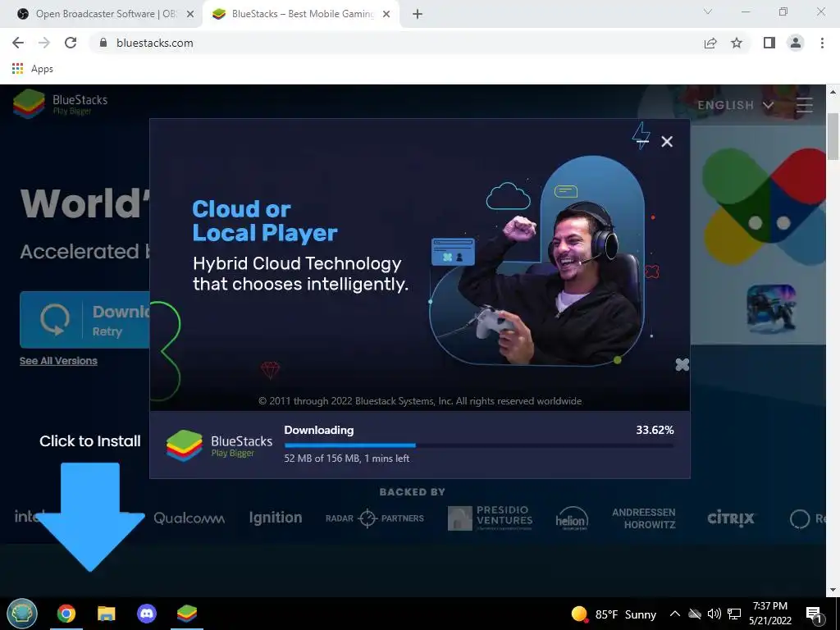Bookmark this page with the star
This screenshot has height=630, width=840.
[x=737, y=43]
